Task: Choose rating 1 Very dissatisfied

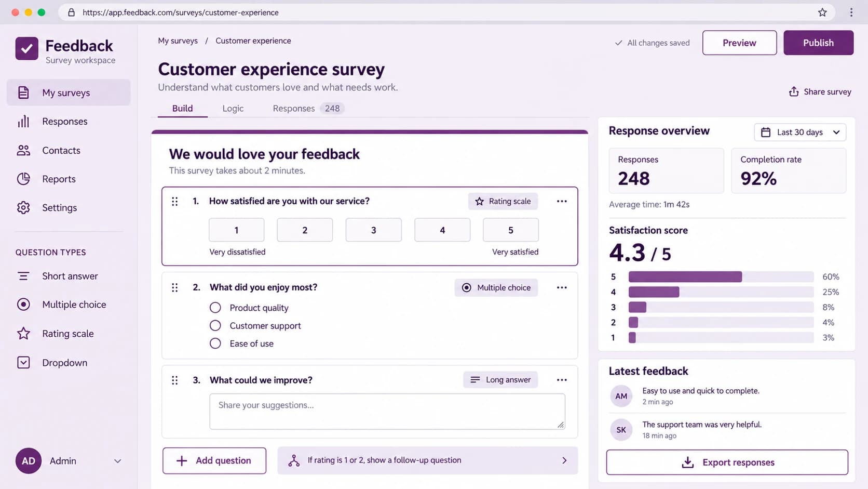Action: tap(236, 230)
